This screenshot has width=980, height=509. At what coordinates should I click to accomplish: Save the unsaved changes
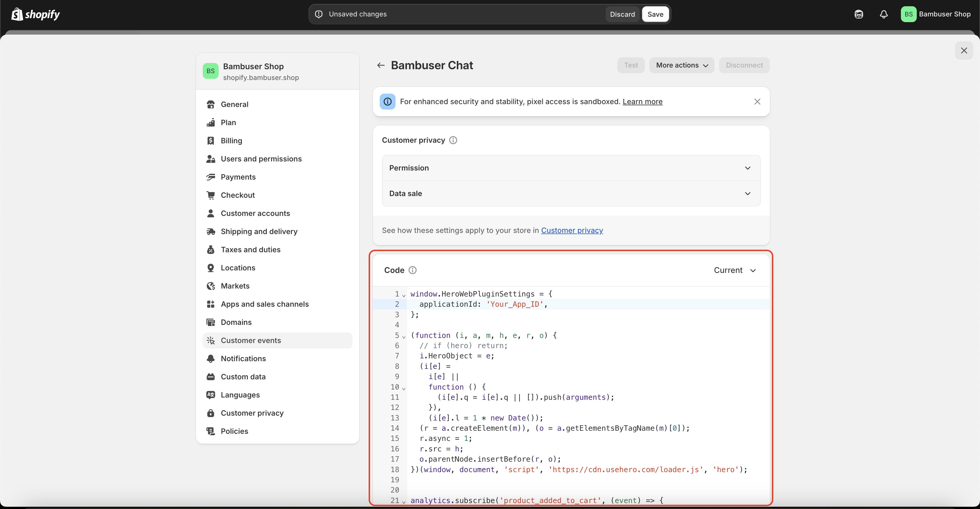coord(655,14)
